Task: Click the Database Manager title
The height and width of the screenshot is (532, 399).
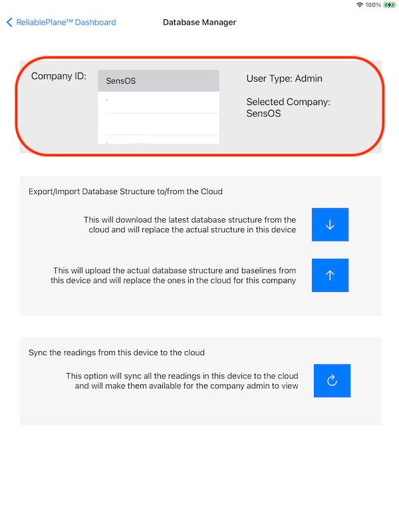Action: tap(199, 23)
